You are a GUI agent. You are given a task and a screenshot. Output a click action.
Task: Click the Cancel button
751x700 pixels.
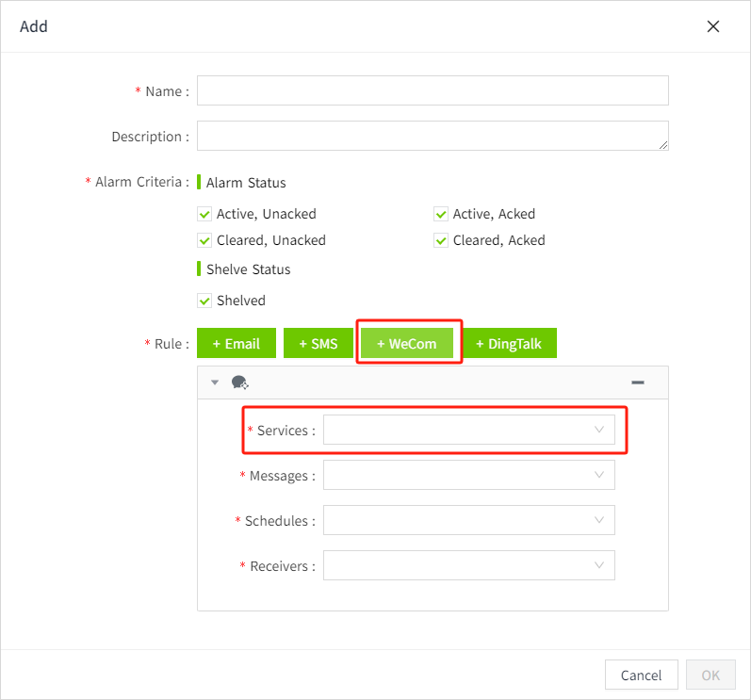pos(641,675)
